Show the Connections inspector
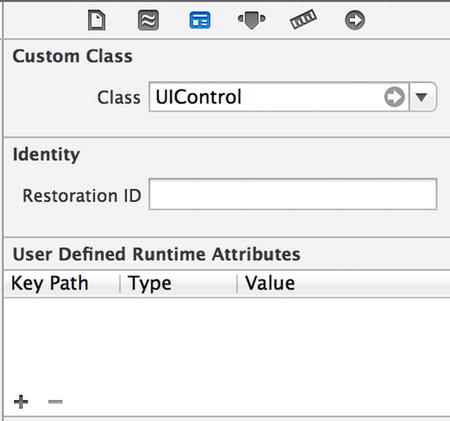 (x=355, y=20)
